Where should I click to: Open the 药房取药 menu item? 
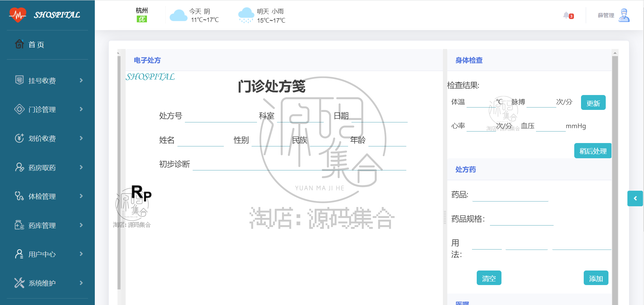point(47,167)
